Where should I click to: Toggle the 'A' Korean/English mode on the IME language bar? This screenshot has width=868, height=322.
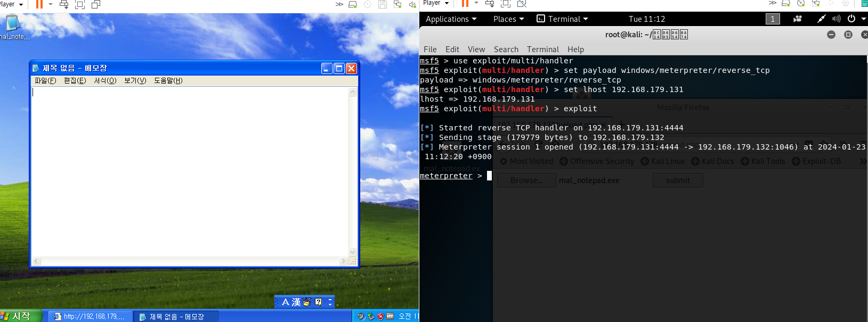(285, 302)
